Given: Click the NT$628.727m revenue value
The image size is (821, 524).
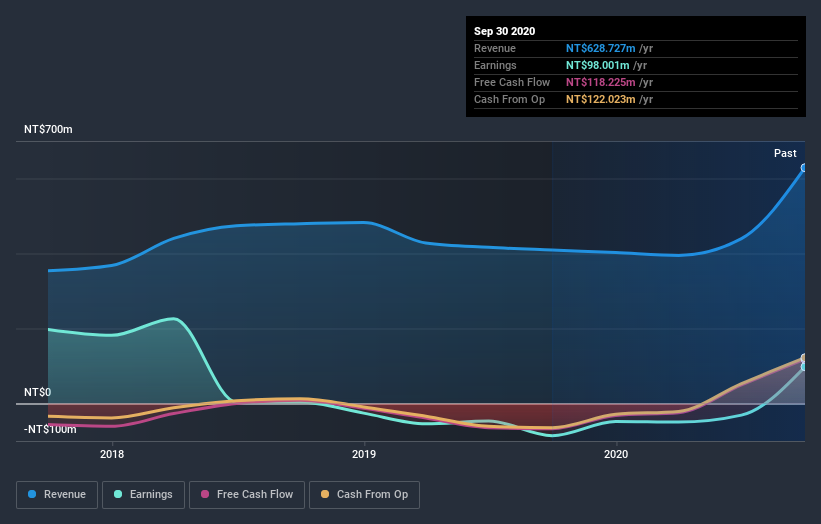Looking at the screenshot, I should (x=601, y=48).
